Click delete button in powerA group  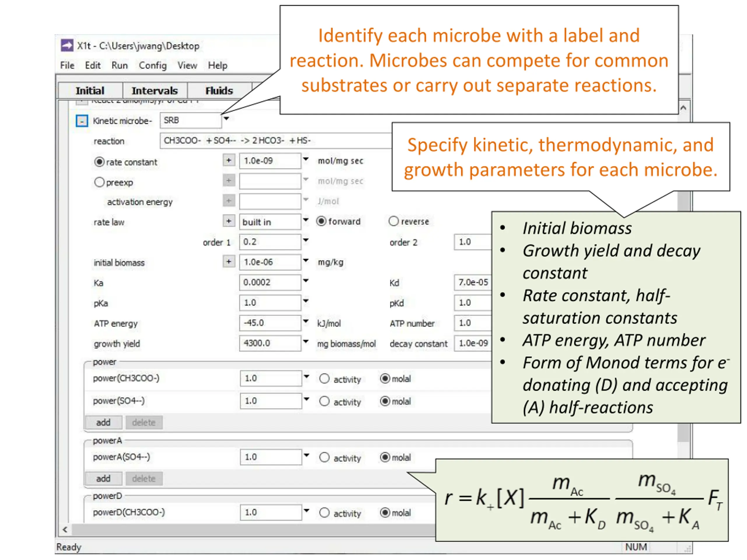(144, 479)
